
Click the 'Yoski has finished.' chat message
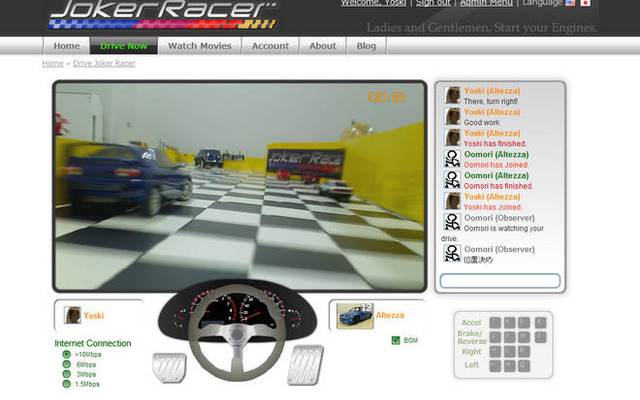(495, 144)
